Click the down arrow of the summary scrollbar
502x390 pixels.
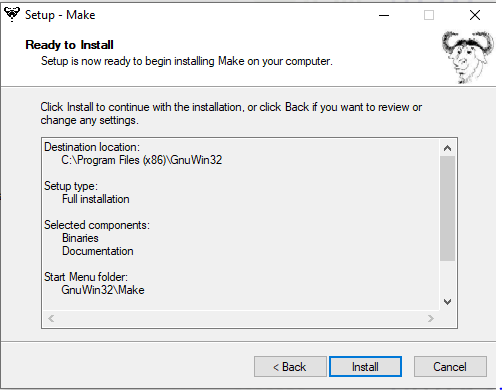click(x=447, y=302)
